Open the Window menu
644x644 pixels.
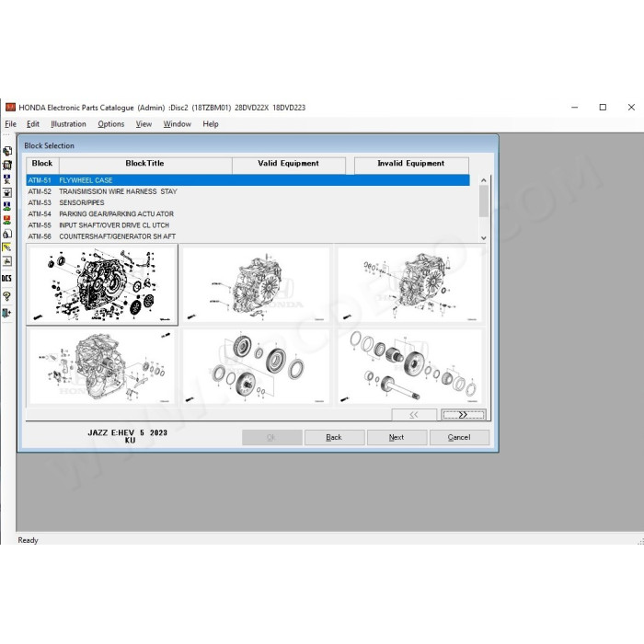pyautogui.click(x=177, y=124)
